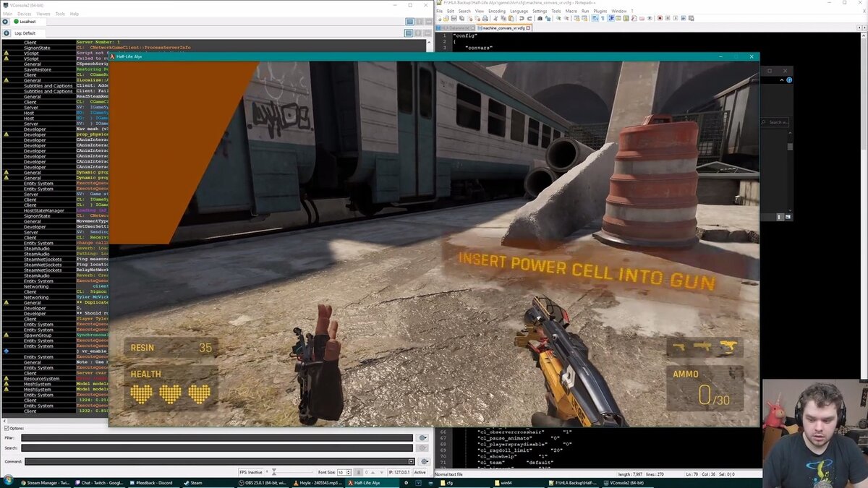Toggle the Options checkbox in VConsole2
The width and height of the screenshot is (868, 488).
[7, 428]
